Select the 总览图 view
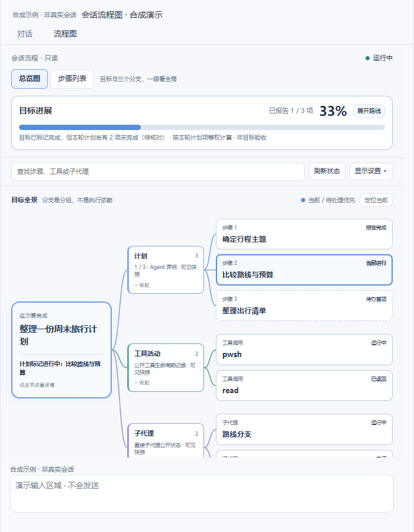Screen dimensions: 414x532 [x=30, y=79]
